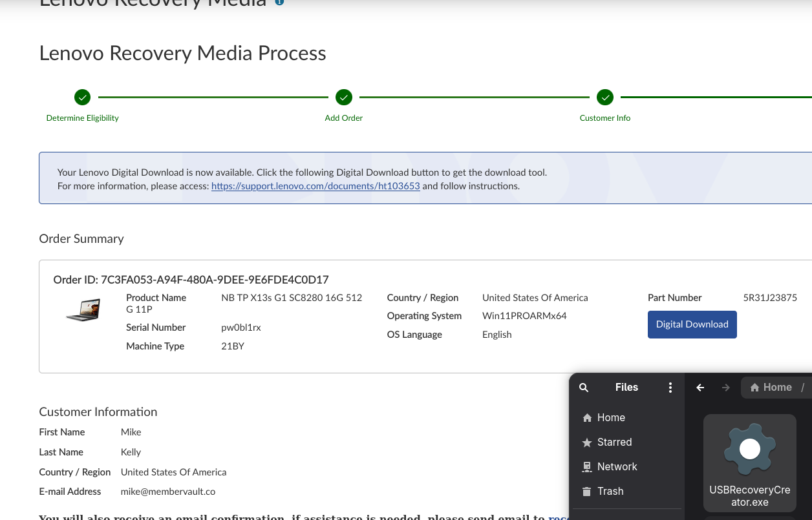
Task: Open the search in Files window
Action: click(x=584, y=388)
